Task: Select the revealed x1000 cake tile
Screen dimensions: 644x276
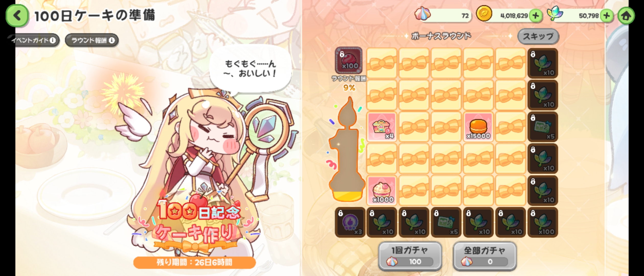Action: pos(382,190)
